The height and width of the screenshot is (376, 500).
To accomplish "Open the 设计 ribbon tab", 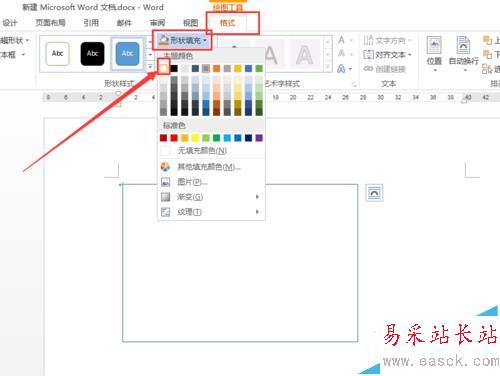I will tap(9, 23).
